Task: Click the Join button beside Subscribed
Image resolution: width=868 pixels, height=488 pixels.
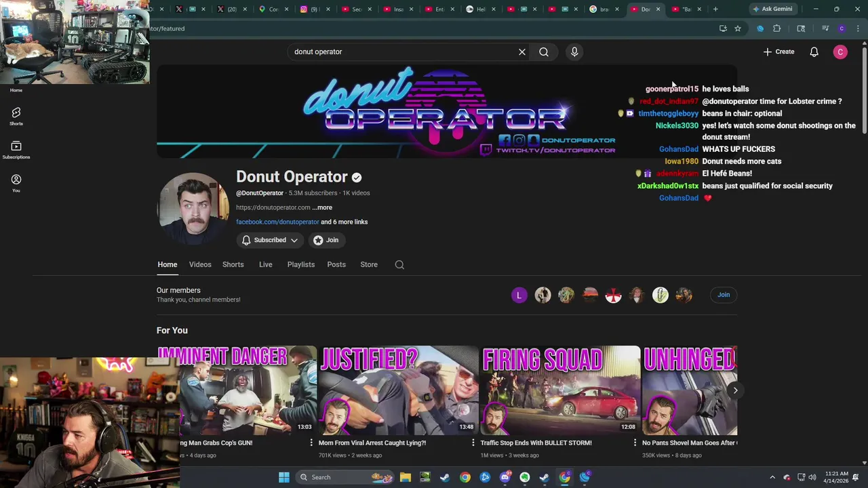Action: click(x=325, y=240)
